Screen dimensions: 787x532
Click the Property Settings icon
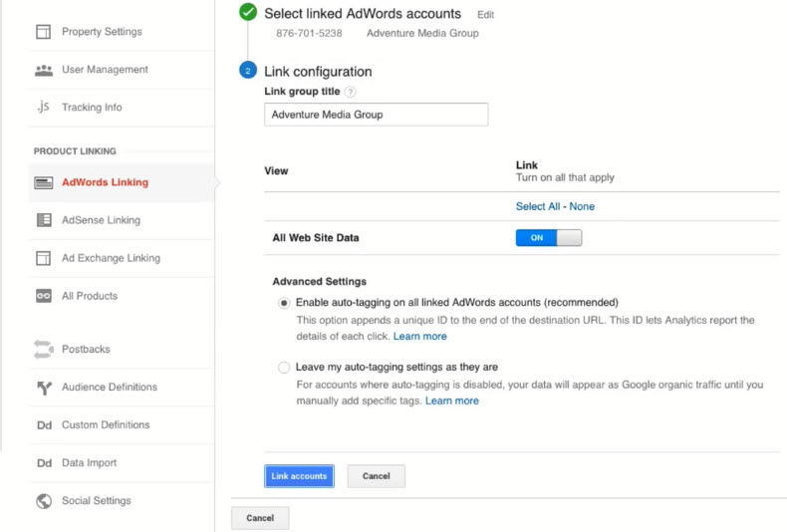(43, 32)
